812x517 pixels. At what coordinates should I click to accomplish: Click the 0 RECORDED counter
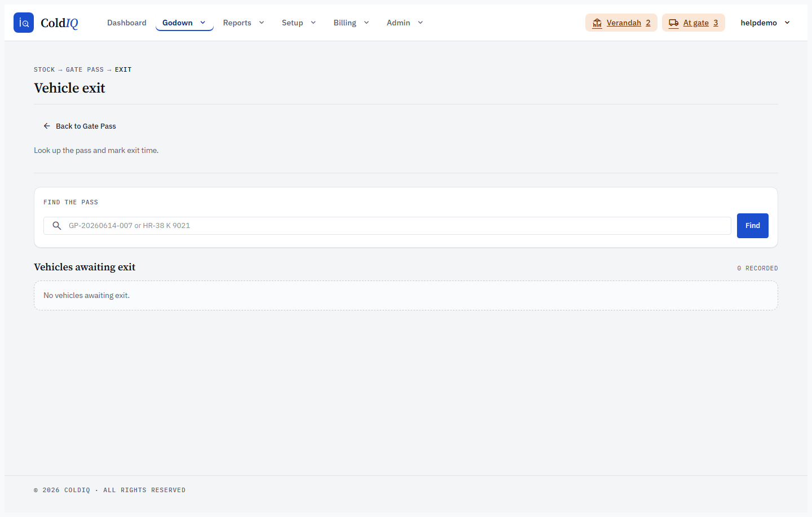pyautogui.click(x=757, y=268)
